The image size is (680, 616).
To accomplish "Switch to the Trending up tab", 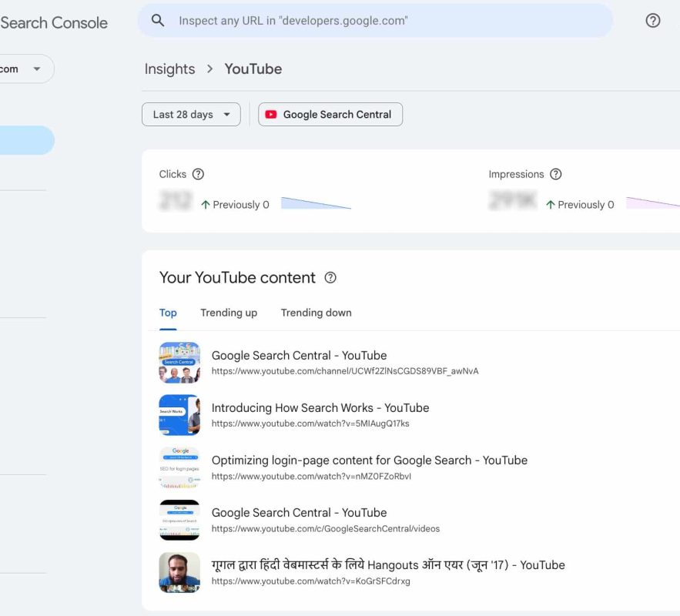I will (x=228, y=313).
